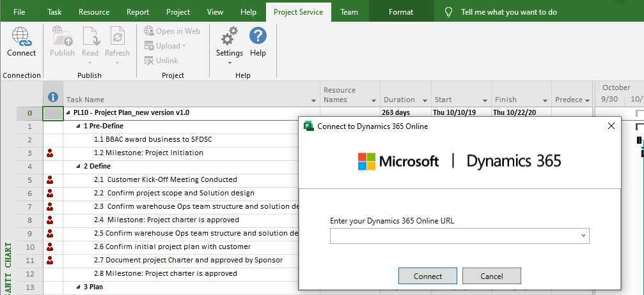Click the Read icon in Publish group
The height and width of the screenshot is (295, 644).
pyautogui.click(x=90, y=36)
